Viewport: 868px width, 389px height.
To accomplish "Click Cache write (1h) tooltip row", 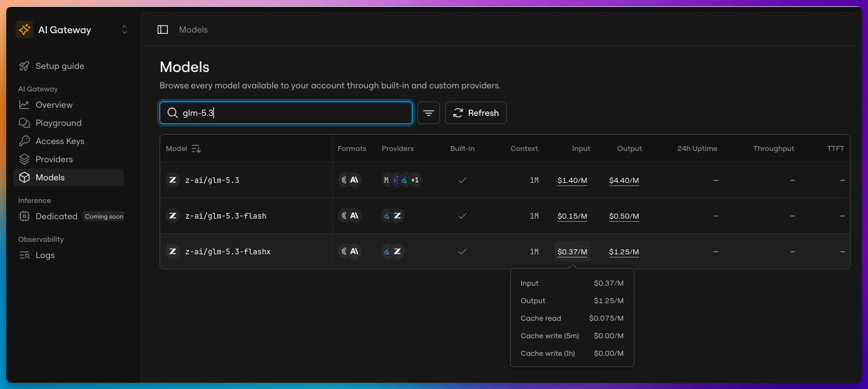I will coord(572,353).
